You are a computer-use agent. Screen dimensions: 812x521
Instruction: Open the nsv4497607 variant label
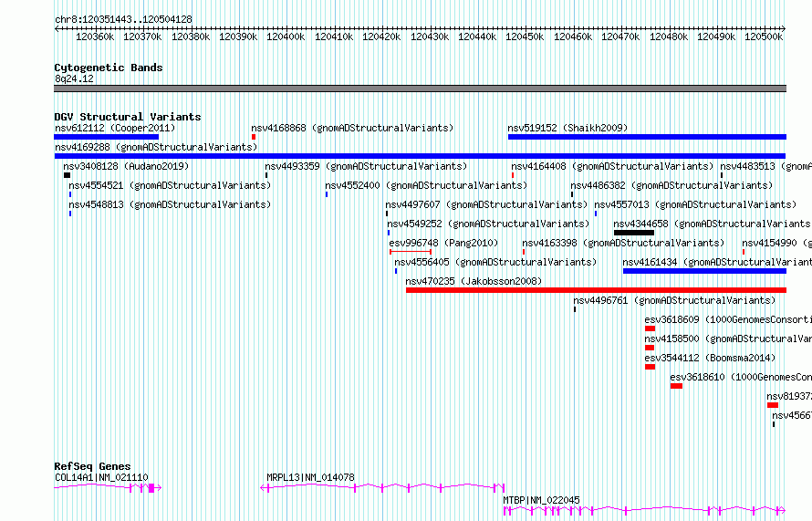[x=486, y=204]
